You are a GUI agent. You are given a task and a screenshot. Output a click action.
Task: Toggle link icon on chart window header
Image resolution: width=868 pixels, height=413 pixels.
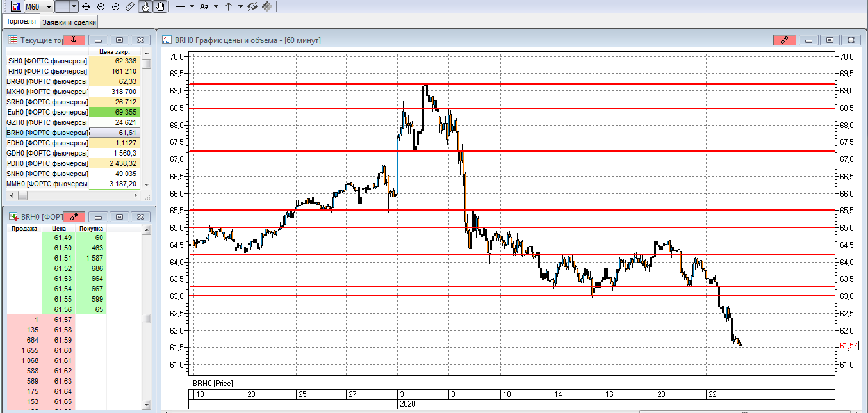coord(785,40)
